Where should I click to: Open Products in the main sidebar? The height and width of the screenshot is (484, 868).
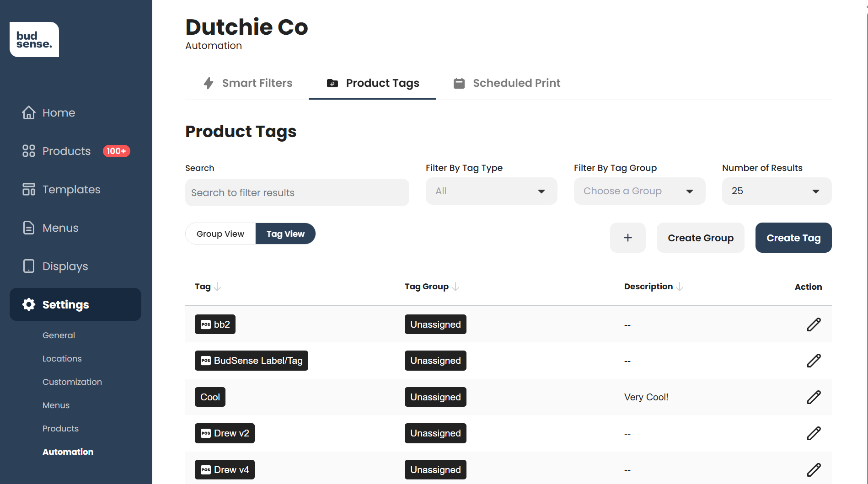tap(75, 151)
